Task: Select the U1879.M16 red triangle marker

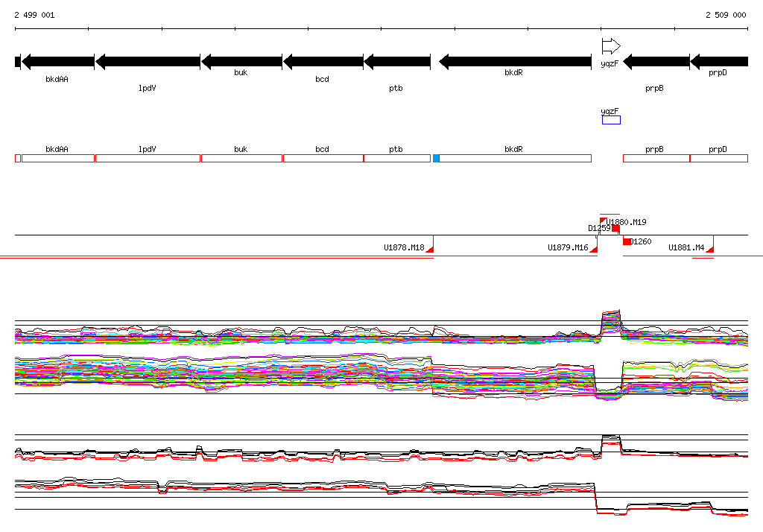Action: pyautogui.click(x=594, y=250)
